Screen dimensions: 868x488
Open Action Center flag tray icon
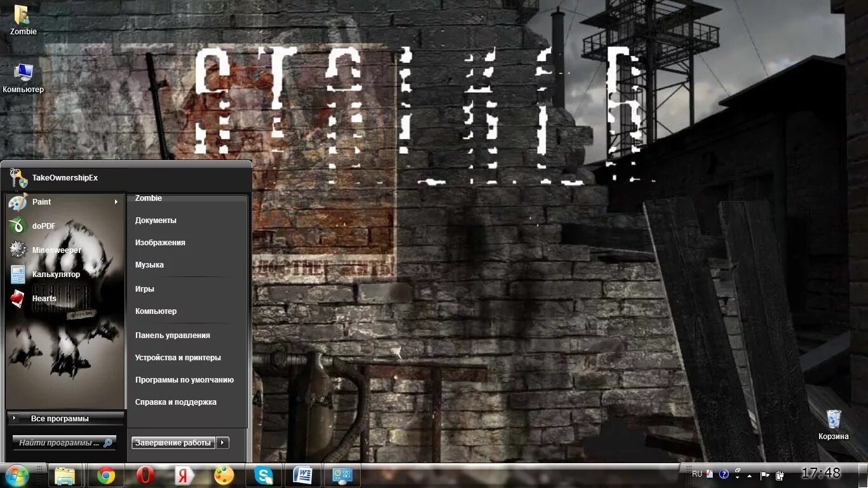coord(765,475)
